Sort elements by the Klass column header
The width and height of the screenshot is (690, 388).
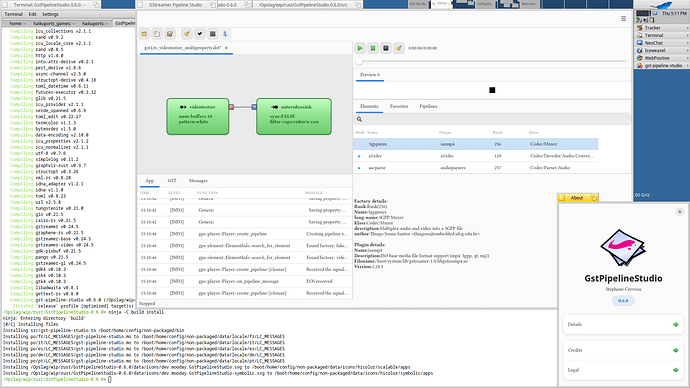coord(534,132)
